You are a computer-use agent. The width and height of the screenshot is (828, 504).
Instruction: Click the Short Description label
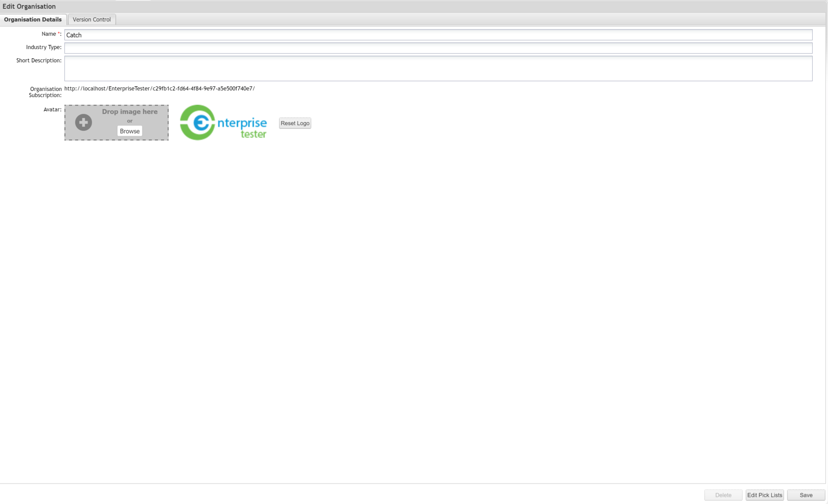point(38,60)
